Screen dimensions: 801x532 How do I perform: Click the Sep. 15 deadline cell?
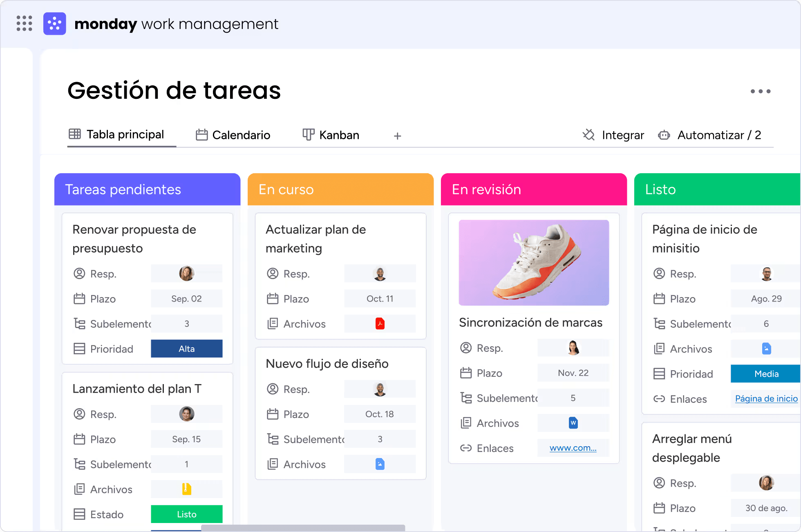coord(186,439)
